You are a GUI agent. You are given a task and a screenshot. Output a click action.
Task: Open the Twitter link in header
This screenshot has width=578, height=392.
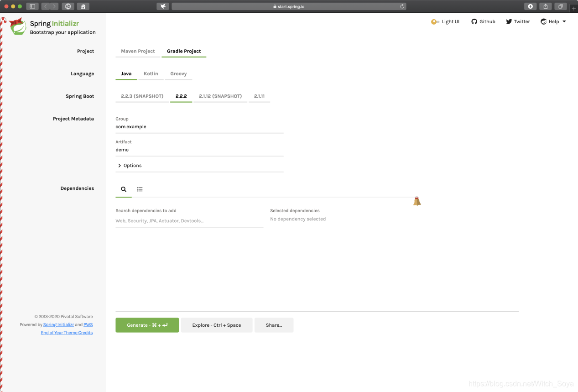[x=518, y=21]
